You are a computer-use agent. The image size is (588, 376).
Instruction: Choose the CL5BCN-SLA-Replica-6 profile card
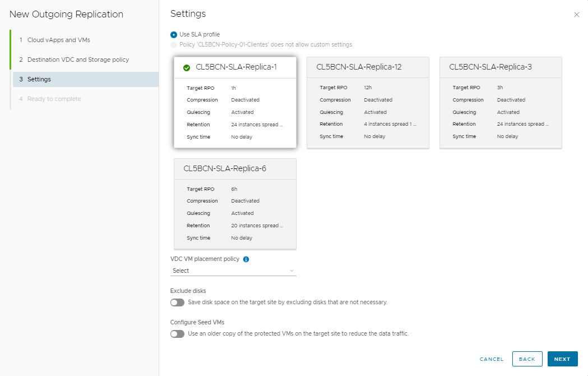pos(235,204)
